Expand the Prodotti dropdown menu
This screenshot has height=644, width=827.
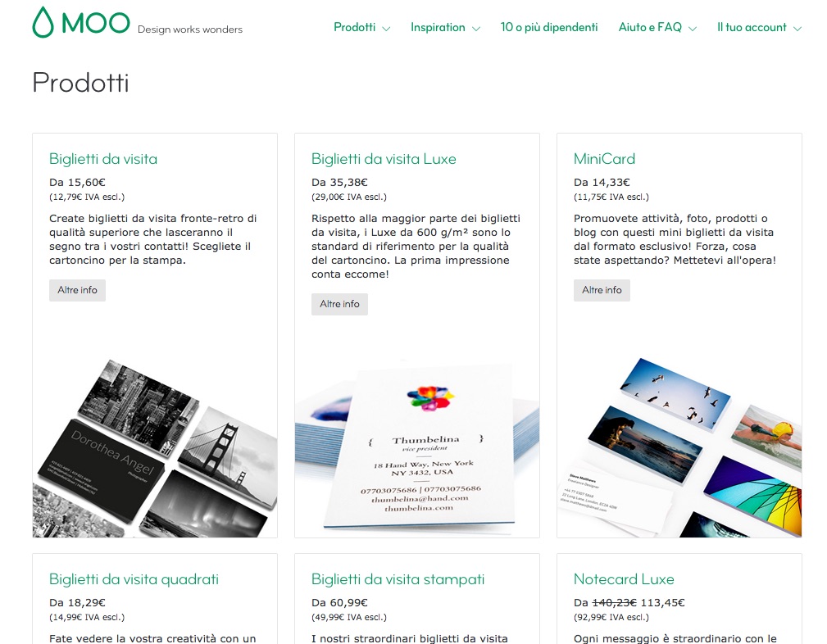361,28
